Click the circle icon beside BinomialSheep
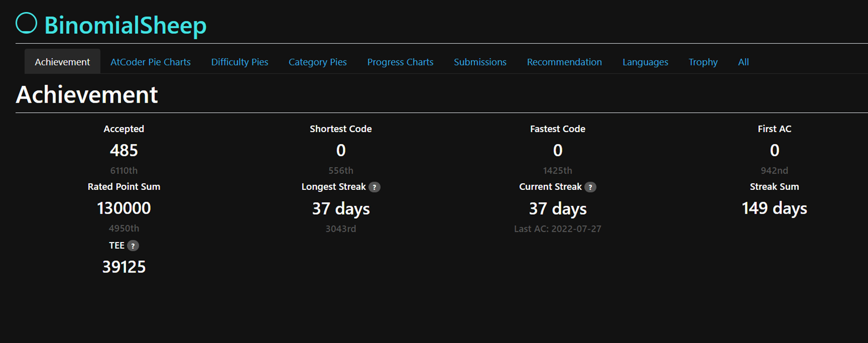 26,23
